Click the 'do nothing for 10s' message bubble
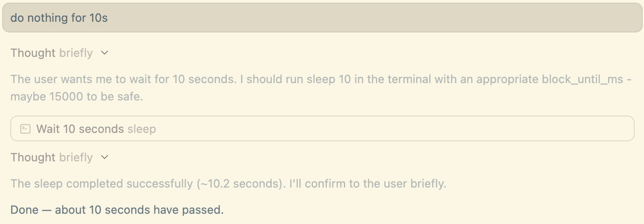 [322, 18]
